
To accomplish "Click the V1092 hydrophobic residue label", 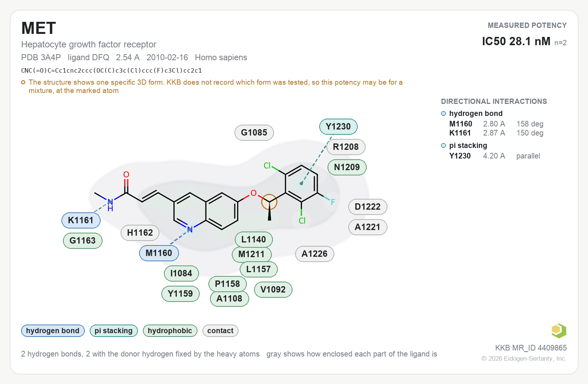I will tap(273, 290).
